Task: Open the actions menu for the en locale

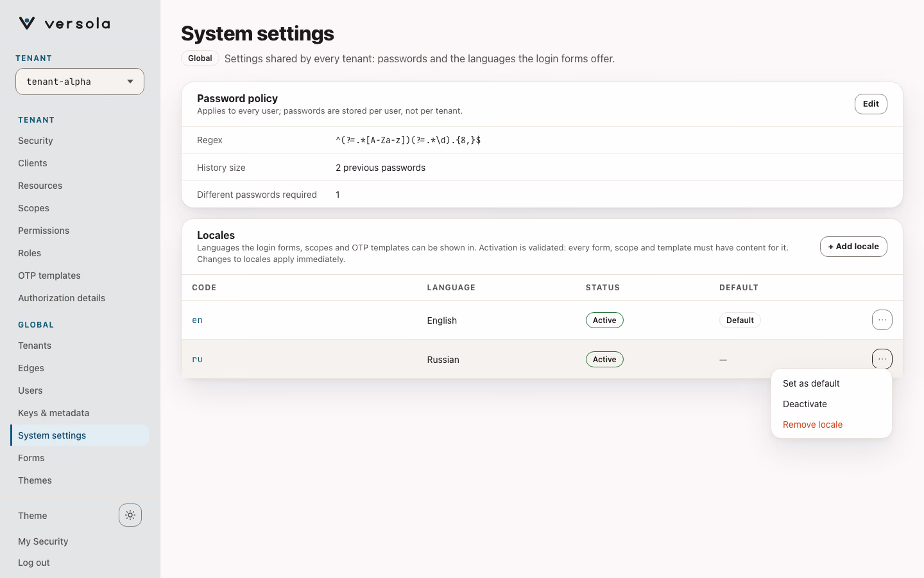Action: click(882, 320)
